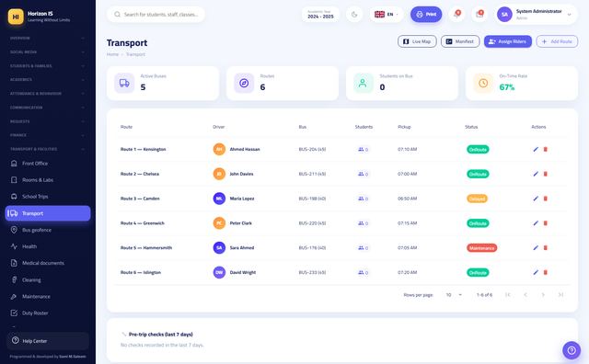
Task: Open the Health section
Action: tap(48, 246)
